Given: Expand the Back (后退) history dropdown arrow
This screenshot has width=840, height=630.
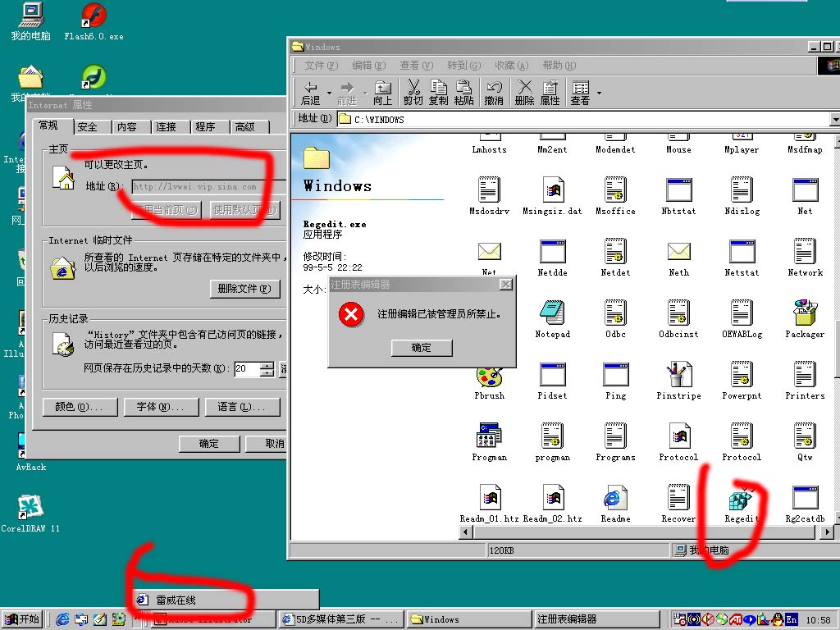Looking at the screenshot, I should (x=329, y=93).
